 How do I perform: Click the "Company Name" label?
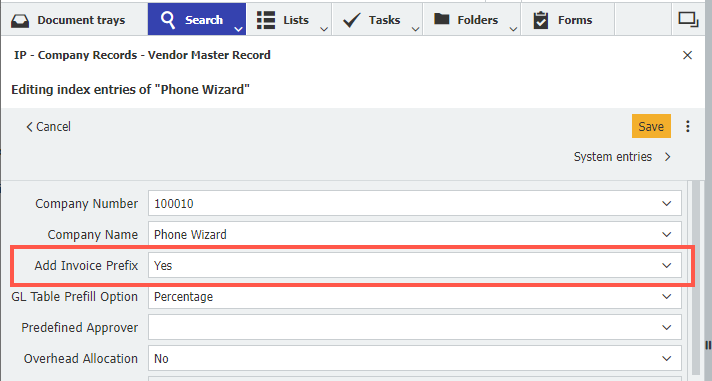[x=93, y=235]
